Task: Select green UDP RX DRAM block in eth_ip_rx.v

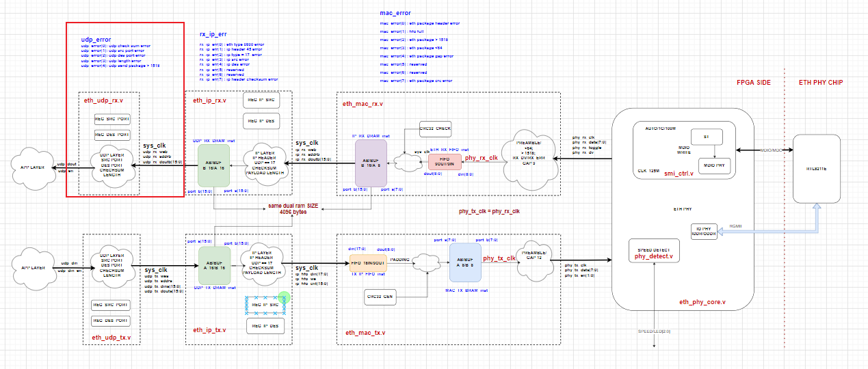Action: [213, 165]
